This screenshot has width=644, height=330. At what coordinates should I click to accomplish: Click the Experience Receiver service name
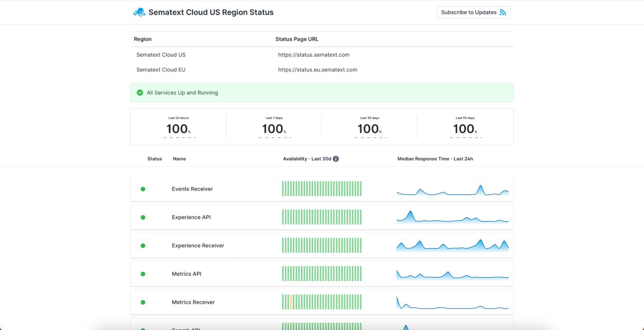[x=198, y=246]
